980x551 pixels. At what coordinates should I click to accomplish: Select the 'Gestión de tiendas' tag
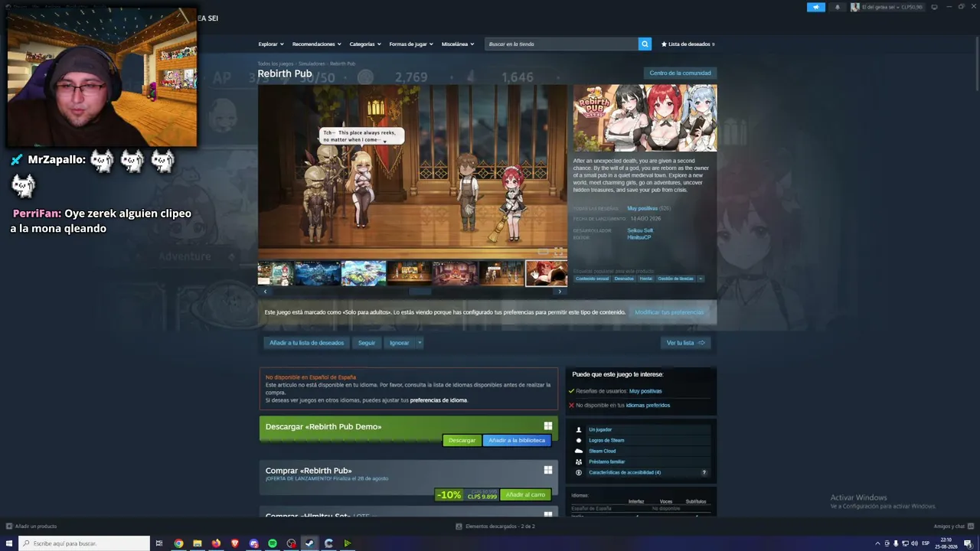click(x=675, y=279)
